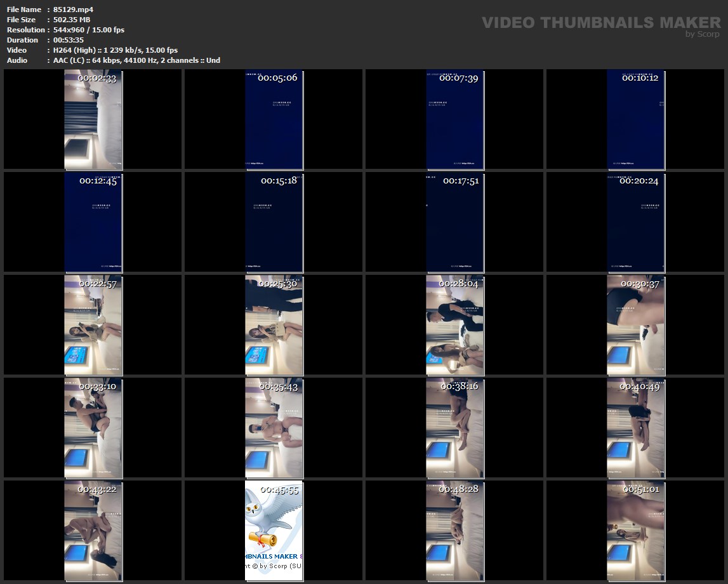Screen dimensions: 728x584
Task: Select the frame at 00:40:49
Action: [636, 428]
